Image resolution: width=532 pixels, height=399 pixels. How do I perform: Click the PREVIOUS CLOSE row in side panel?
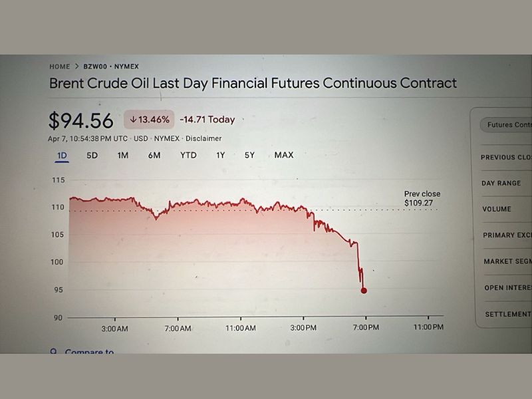[507, 158]
